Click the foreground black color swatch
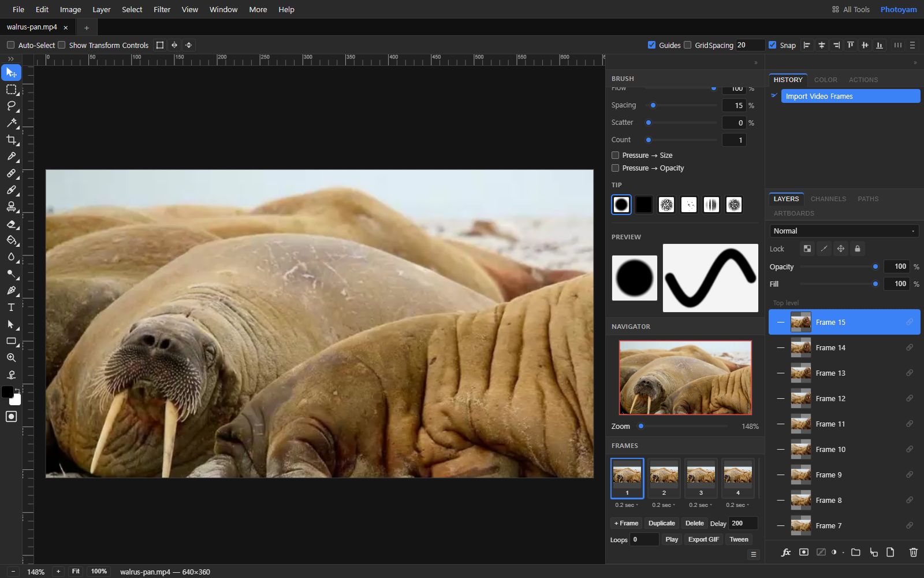This screenshot has width=924, height=578. click(7, 392)
